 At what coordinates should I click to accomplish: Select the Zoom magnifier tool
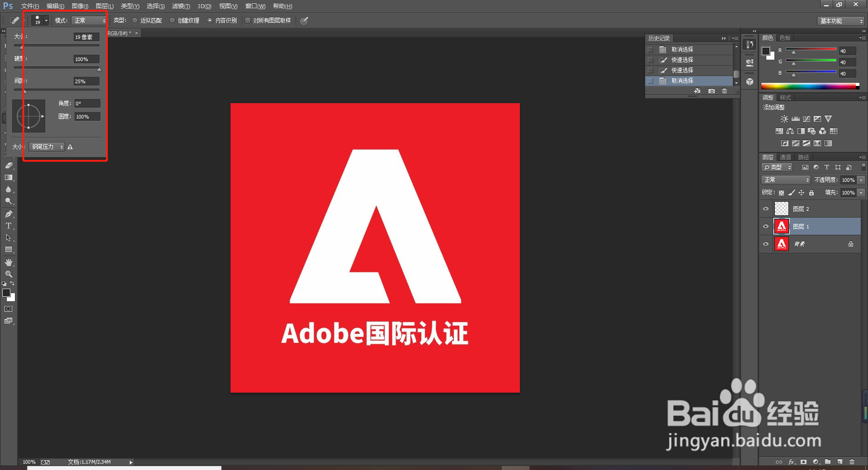(x=9, y=274)
